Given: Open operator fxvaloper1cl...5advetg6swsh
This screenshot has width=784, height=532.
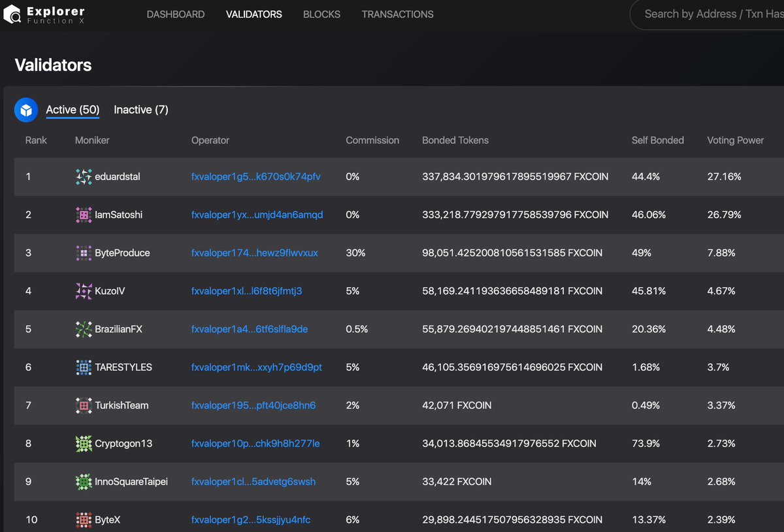Looking at the screenshot, I should point(253,482).
